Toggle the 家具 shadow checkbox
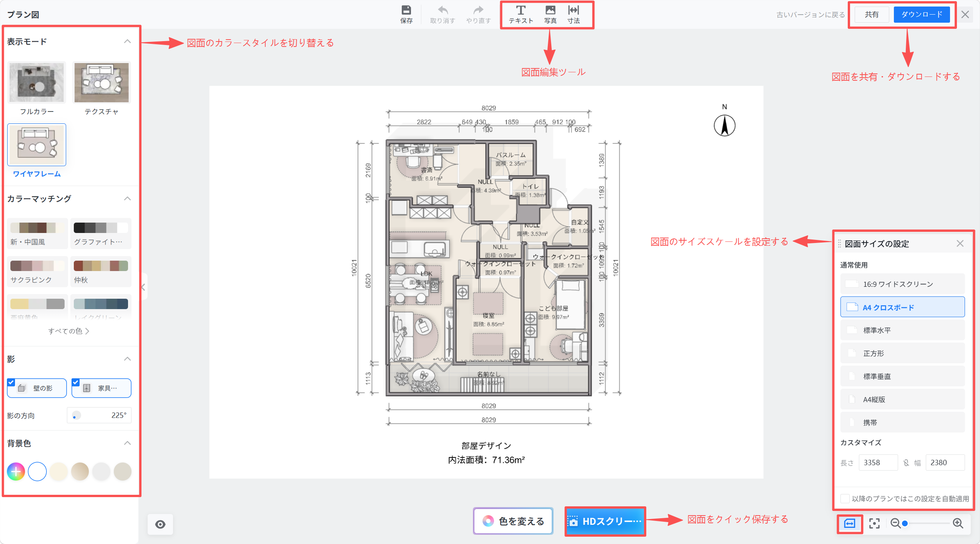This screenshot has width=980, height=544. point(76,382)
